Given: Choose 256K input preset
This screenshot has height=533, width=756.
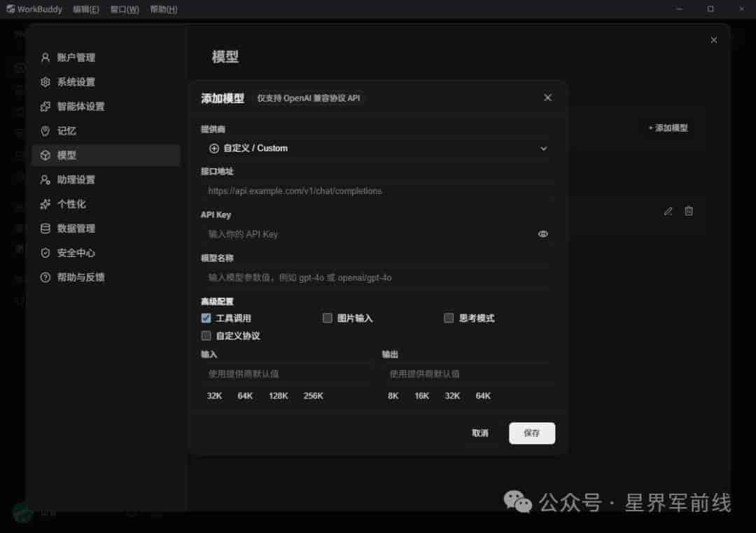Looking at the screenshot, I should (313, 396).
